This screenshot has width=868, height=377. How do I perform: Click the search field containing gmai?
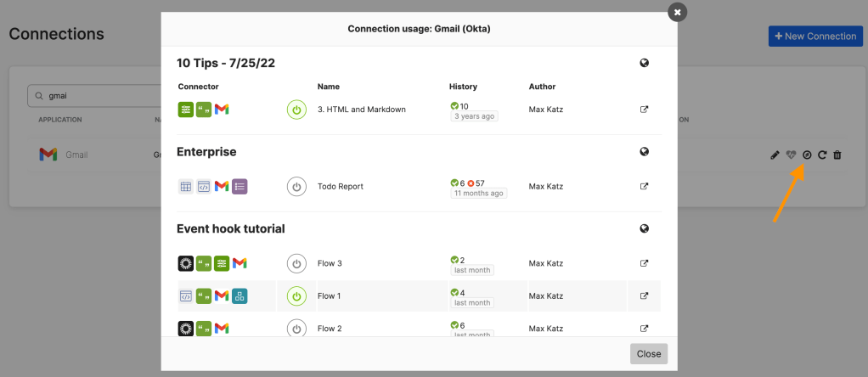94,96
